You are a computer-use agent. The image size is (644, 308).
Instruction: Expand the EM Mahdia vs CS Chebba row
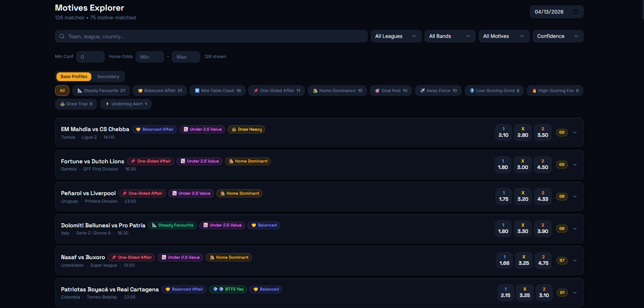575,133
